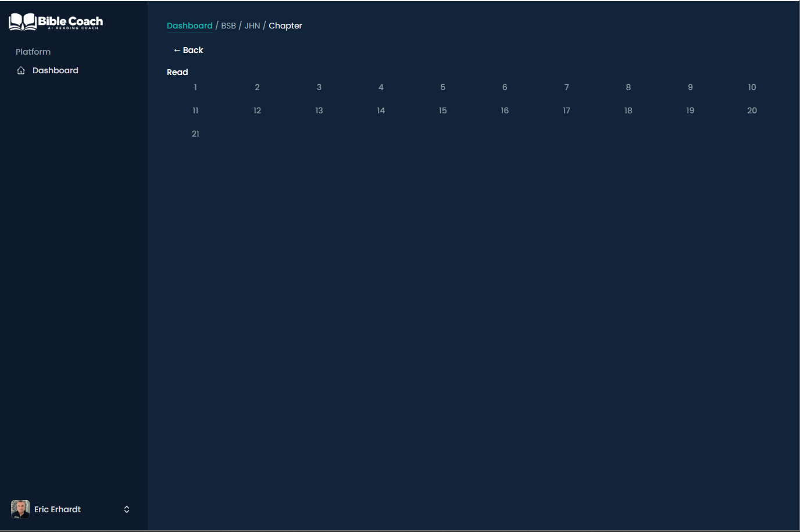Read chapter 5
Viewport: 800px width, 532px height.
pyautogui.click(x=443, y=87)
